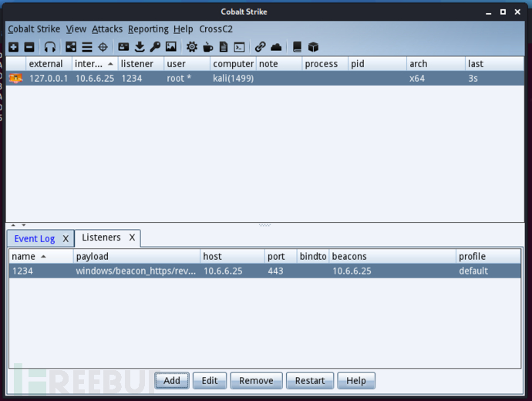Open the Attacks menu
The width and height of the screenshot is (532, 401).
(107, 29)
